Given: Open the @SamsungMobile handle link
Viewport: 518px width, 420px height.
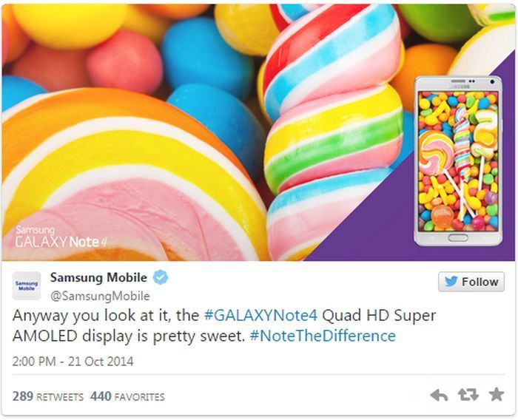Looking at the screenshot, I should coord(100,296).
